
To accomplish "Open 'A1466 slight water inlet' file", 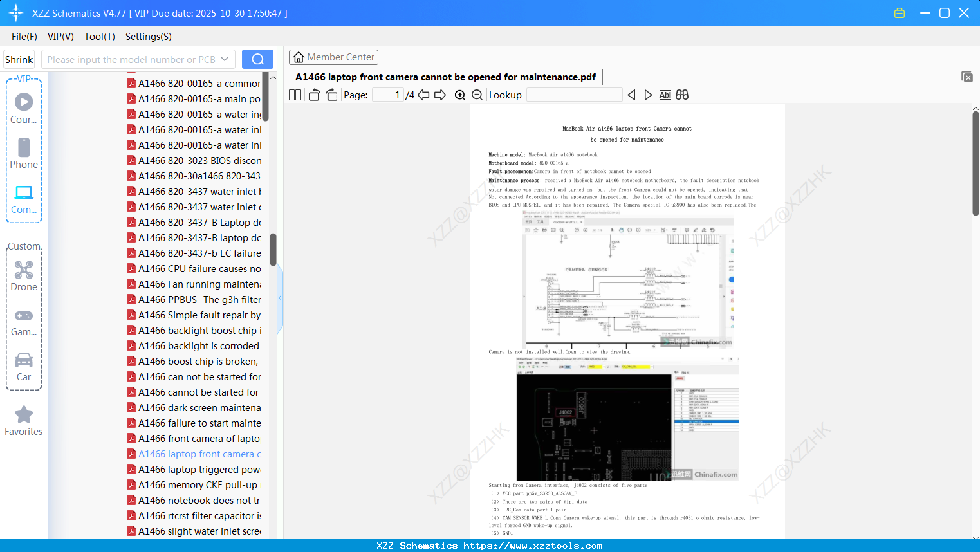I will point(194,531).
